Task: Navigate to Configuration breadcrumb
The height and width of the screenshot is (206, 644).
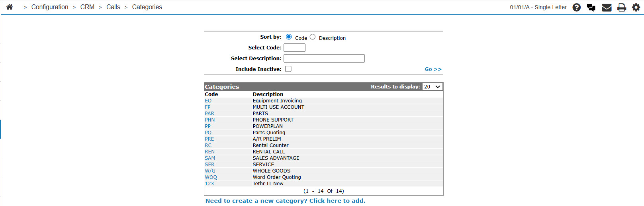Action: click(x=50, y=7)
